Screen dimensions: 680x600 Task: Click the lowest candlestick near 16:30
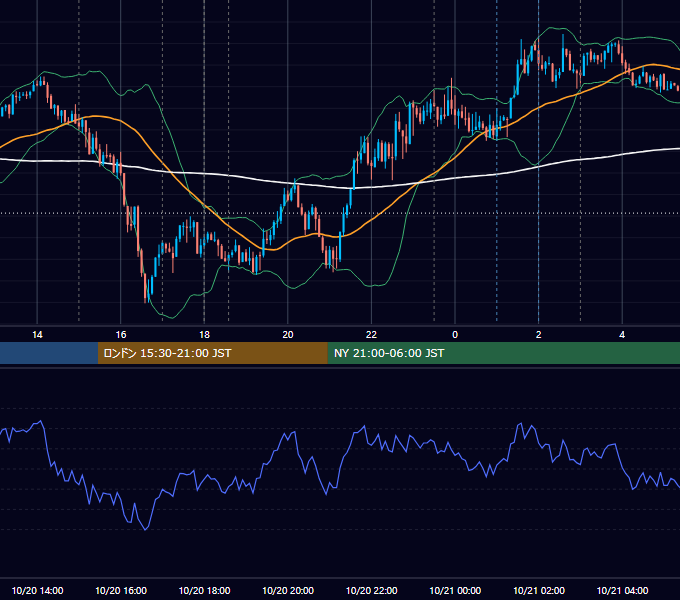tap(145, 288)
